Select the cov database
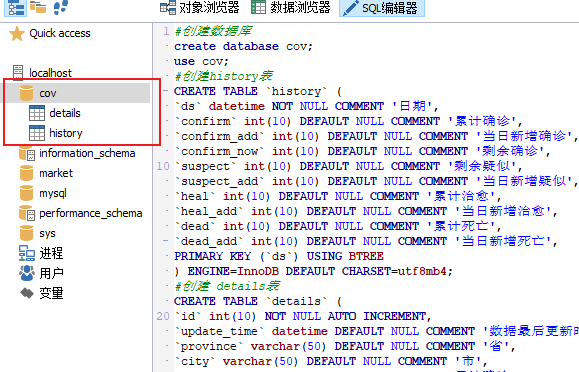579x372 pixels. coord(48,93)
